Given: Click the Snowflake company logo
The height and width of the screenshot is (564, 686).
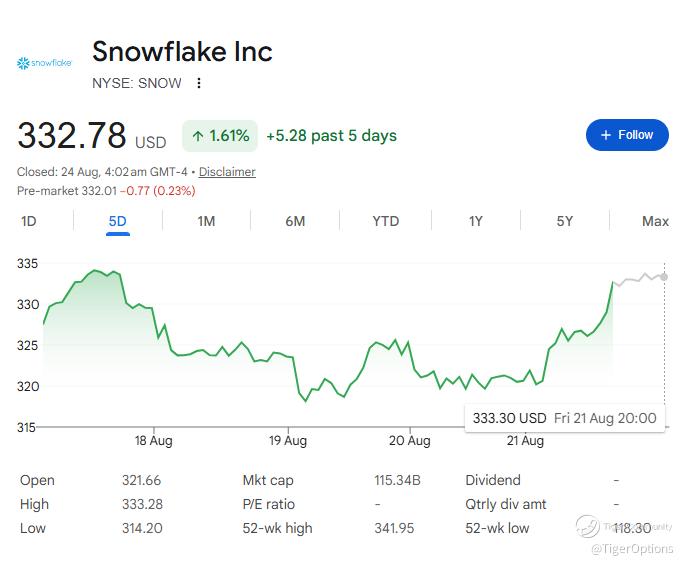Looking at the screenshot, I should click(x=44, y=63).
